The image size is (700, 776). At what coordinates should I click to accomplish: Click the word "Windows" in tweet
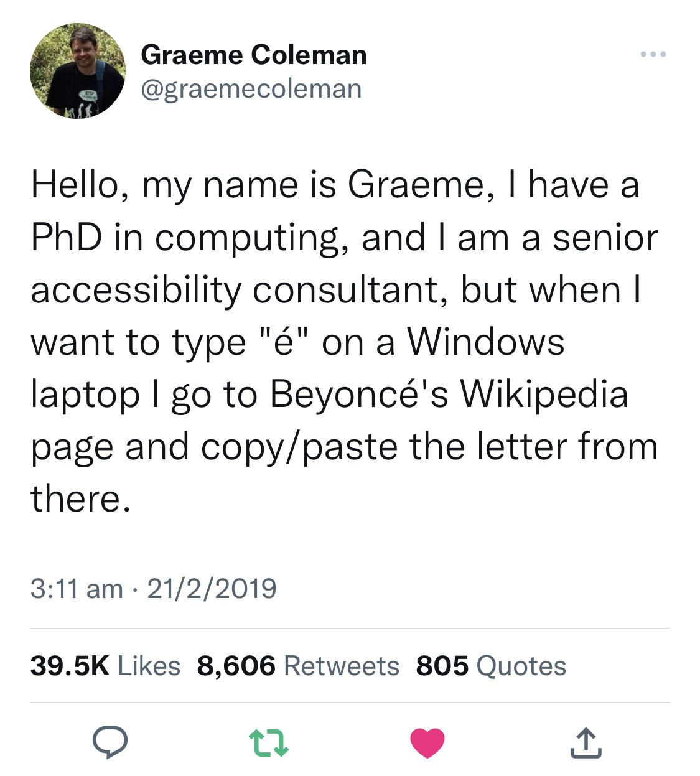(x=486, y=342)
